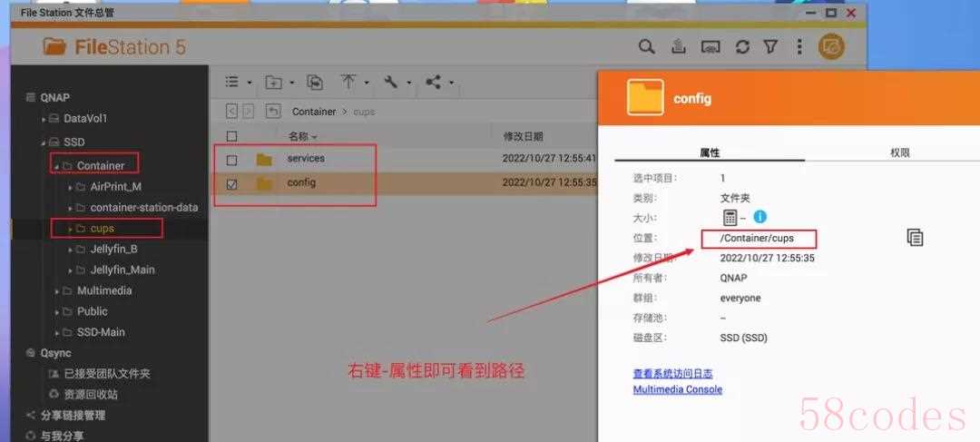Open the view mode list dropdown
This screenshot has width=980, height=442.
point(238,83)
